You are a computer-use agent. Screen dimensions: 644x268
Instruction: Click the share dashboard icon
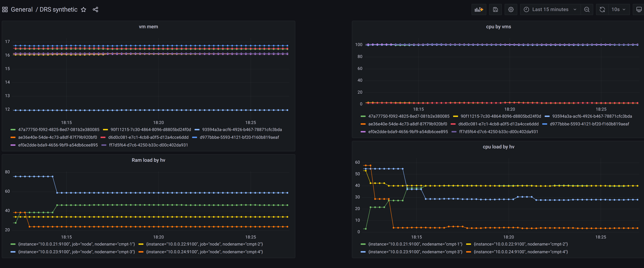[x=95, y=9]
